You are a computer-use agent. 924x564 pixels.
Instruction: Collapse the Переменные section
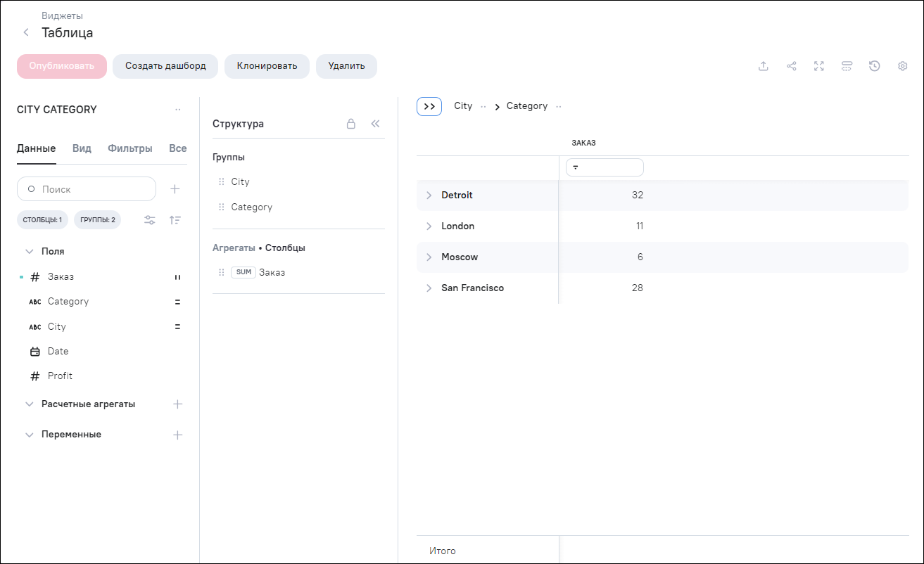[x=30, y=435]
